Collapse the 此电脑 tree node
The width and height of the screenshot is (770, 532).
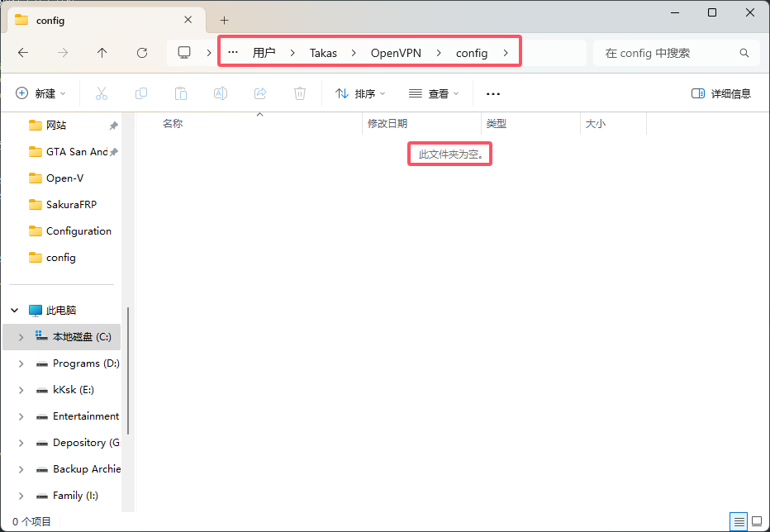(x=15, y=311)
